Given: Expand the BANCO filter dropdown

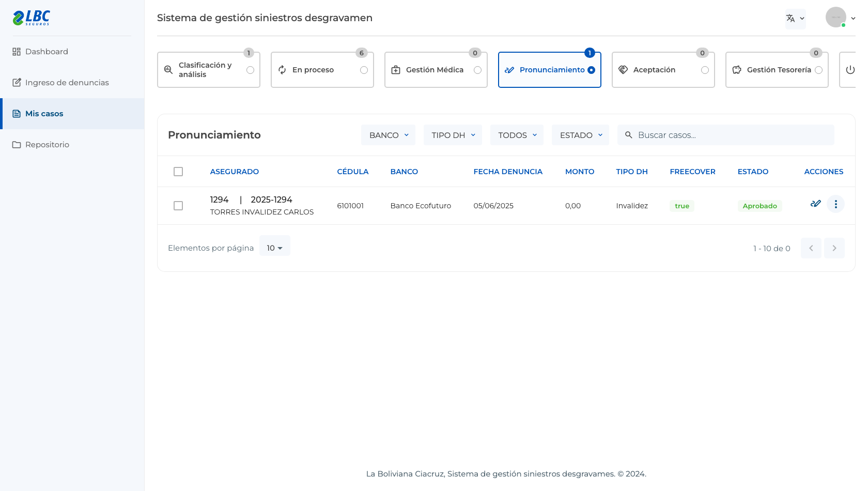Looking at the screenshot, I should coord(388,135).
